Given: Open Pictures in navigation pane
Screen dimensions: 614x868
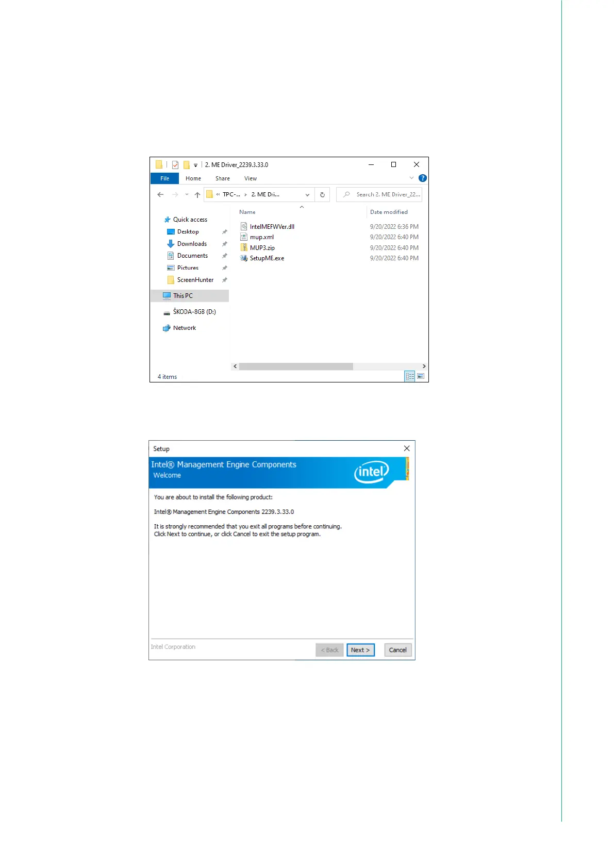Looking at the screenshot, I should coord(188,268).
